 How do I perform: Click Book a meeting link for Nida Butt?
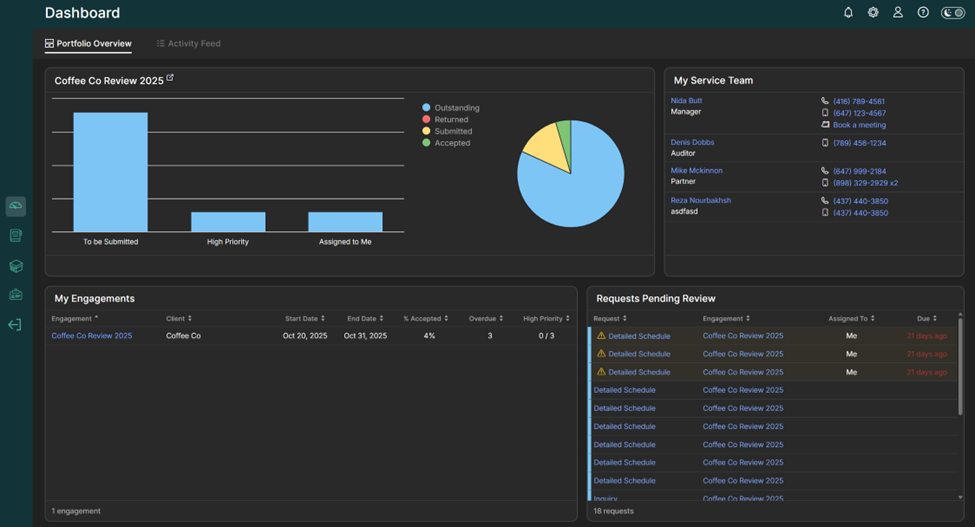point(859,125)
